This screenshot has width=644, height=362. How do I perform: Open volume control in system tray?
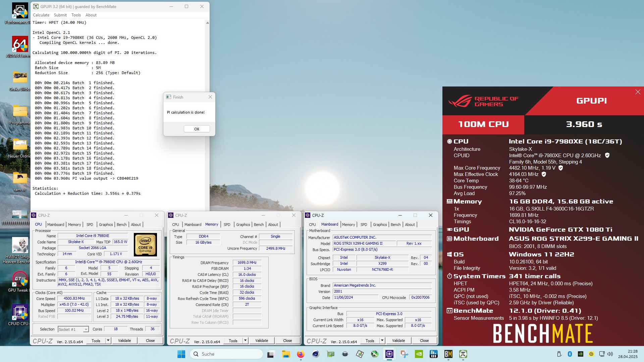[x=610, y=354]
